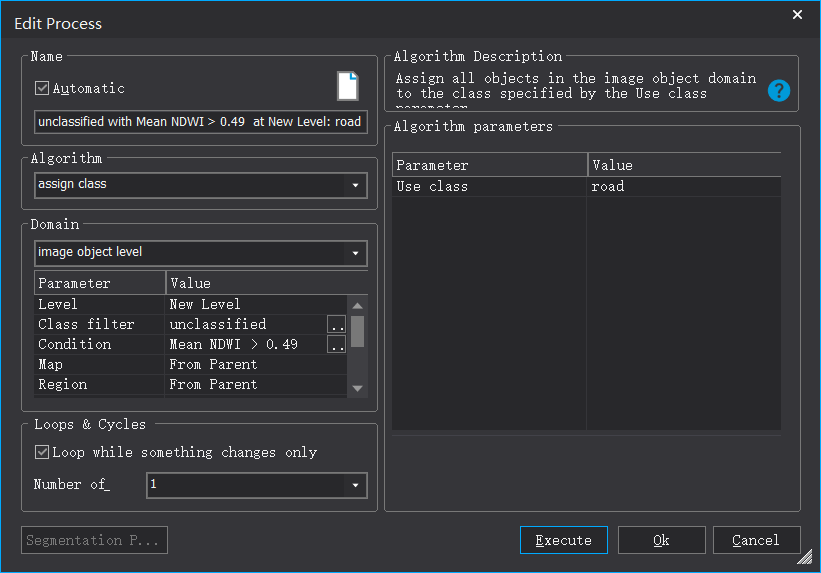Screen dimensions: 821x573
Task: Select the Level parameter row
Action: pyautogui.click(x=100, y=305)
